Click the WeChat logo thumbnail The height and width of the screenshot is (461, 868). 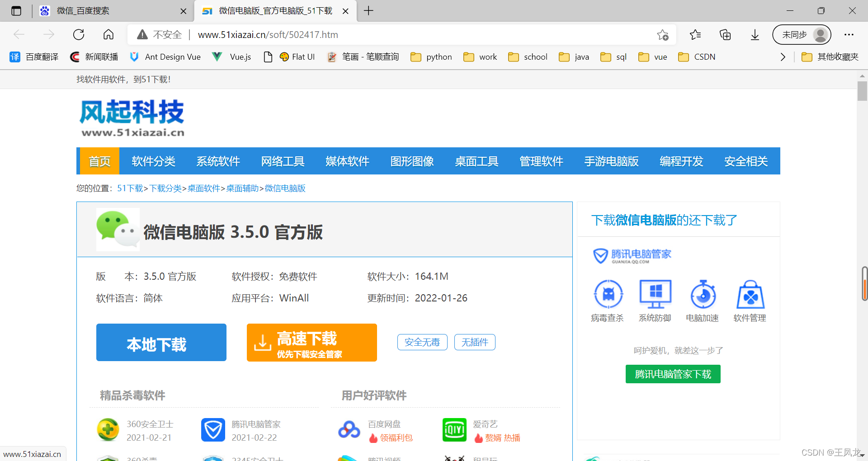click(x=118, y=230)
